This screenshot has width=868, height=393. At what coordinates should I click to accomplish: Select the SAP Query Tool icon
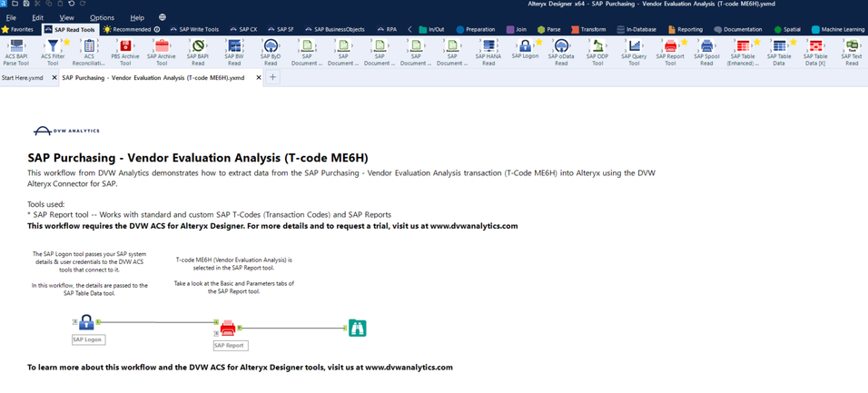coord(634,45)
